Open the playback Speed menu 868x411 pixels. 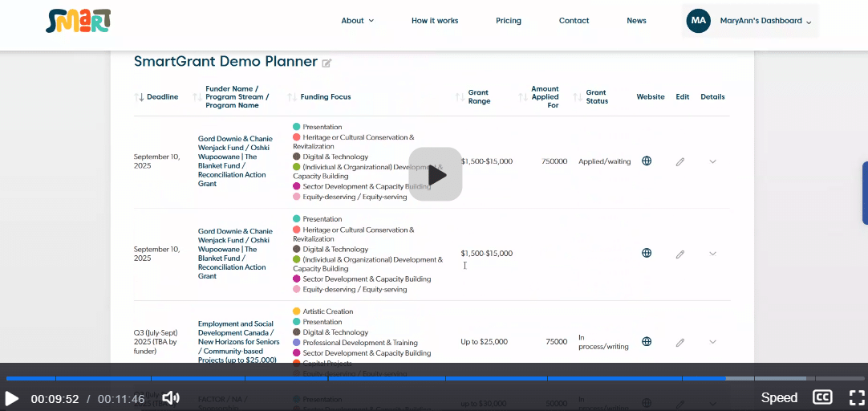[x=779, y=397]
